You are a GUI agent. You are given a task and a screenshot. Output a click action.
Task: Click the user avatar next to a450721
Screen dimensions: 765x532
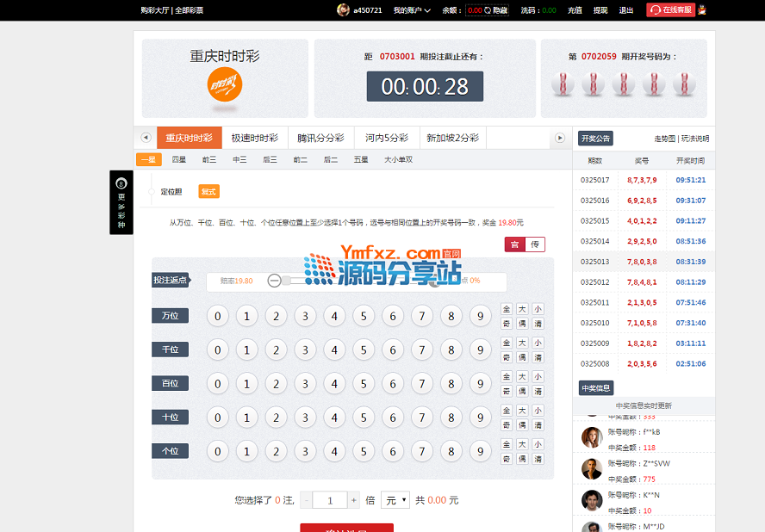343,10
